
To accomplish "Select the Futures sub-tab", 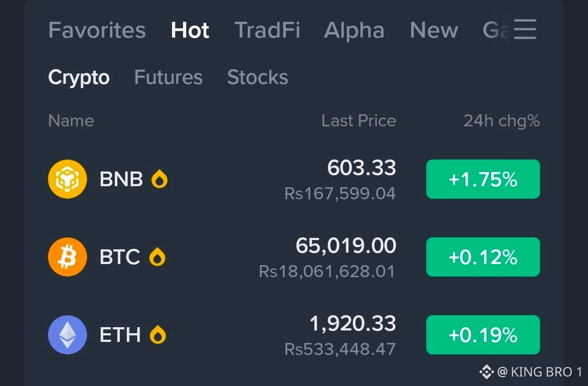I will pyautogui.click(x=168, y=77).
